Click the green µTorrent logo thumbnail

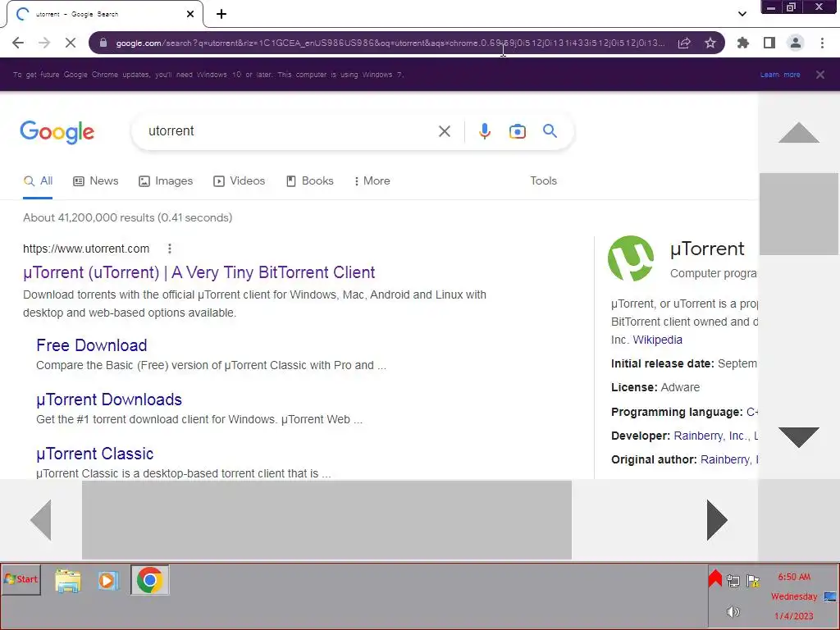click(631, 258)
